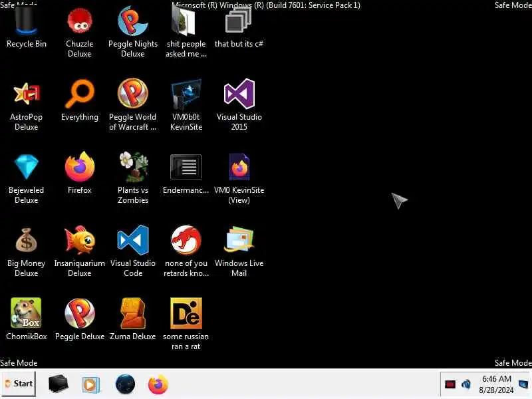Screen dimensions: 532x399
Task: Open the Start menu button
Action: (x=19, y=384)
